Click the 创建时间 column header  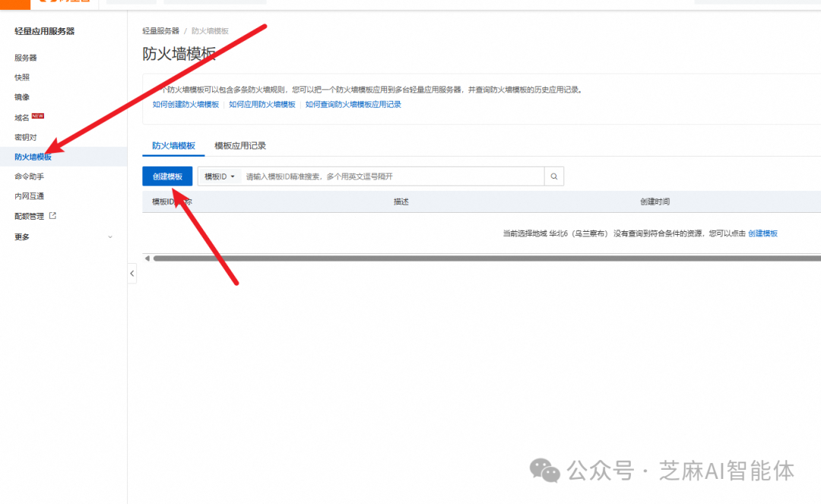(x=655, y=201)
